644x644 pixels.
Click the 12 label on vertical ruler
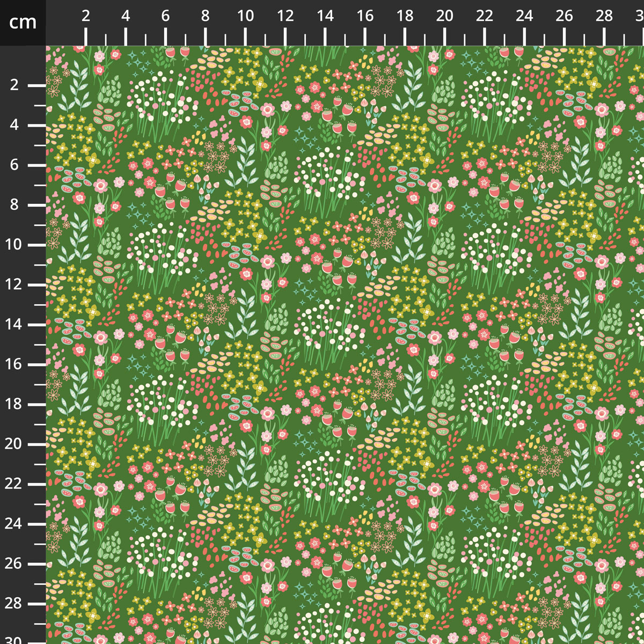(x=13, y=284)
